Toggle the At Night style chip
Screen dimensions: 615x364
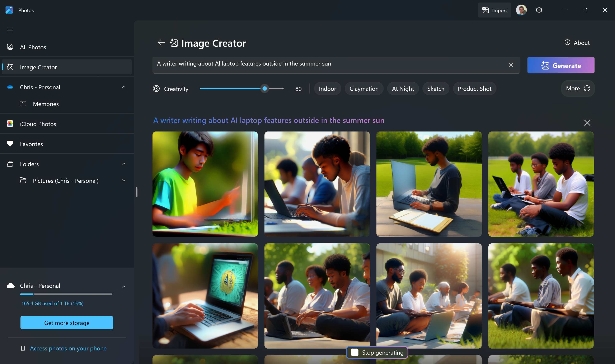point(403,88)
